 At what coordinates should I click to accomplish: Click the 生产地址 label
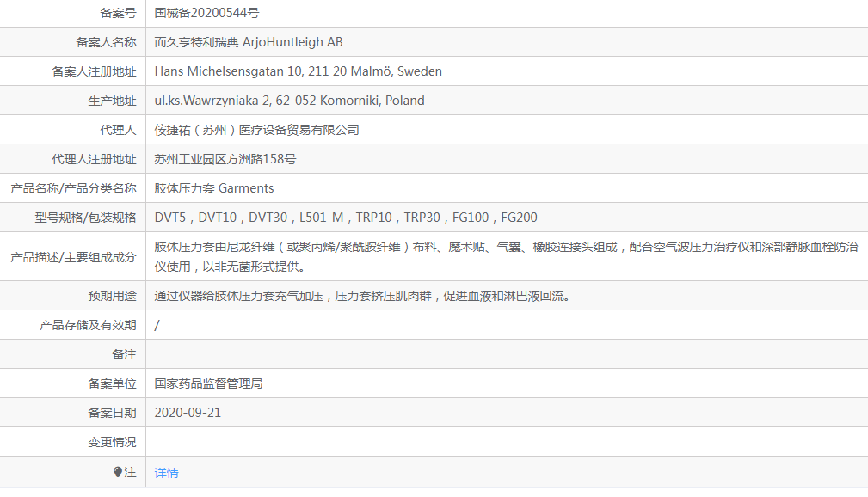point(112,101)
